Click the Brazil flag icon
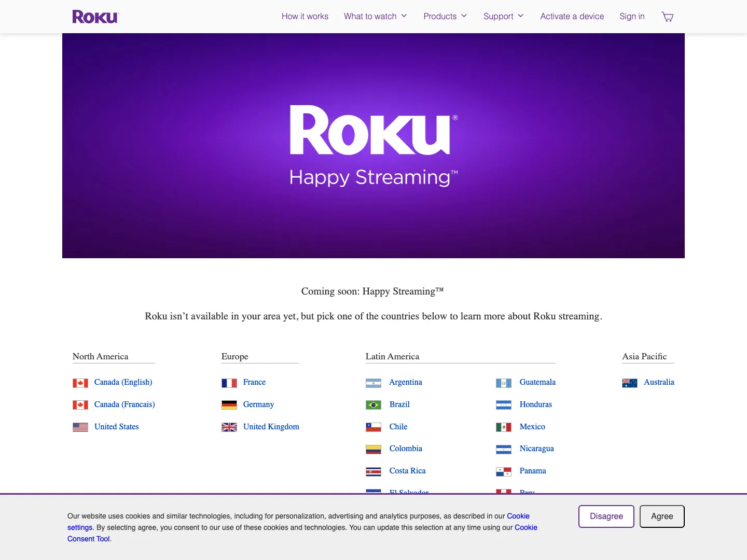Image resolution: width=747 pixels, height=560 pixels. coord(374,405)
